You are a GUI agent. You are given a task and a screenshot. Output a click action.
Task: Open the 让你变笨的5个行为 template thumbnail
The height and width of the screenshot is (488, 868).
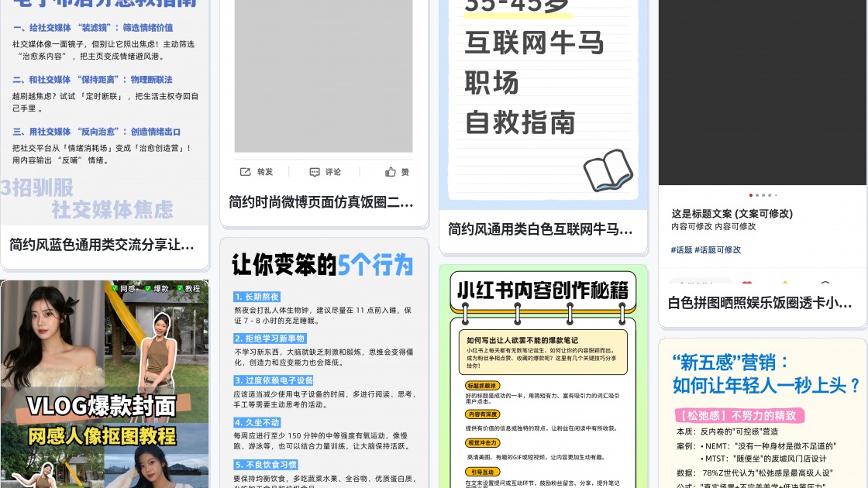pos(324,363)
